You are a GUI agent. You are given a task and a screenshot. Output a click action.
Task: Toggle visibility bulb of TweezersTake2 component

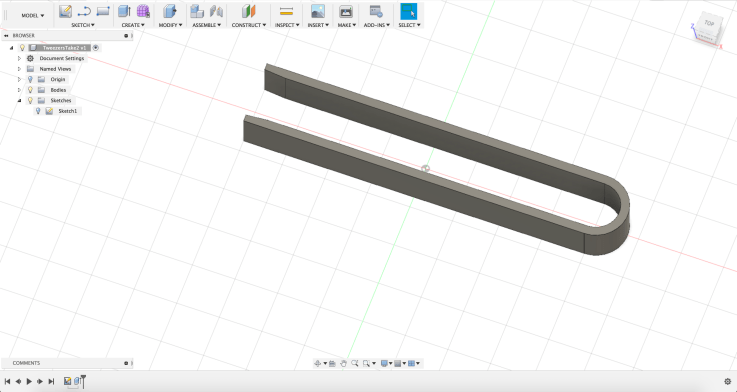click(22, 47)
